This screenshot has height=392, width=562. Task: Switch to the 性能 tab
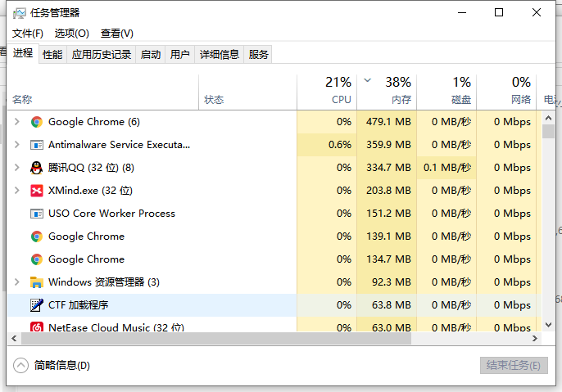click(x=52, y=54)
